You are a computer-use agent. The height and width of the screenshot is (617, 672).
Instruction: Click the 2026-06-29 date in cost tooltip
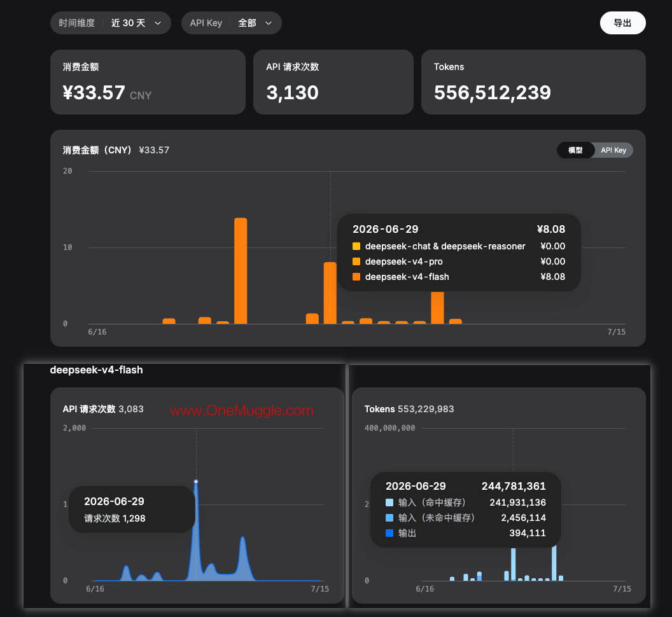tap(385, 229)
